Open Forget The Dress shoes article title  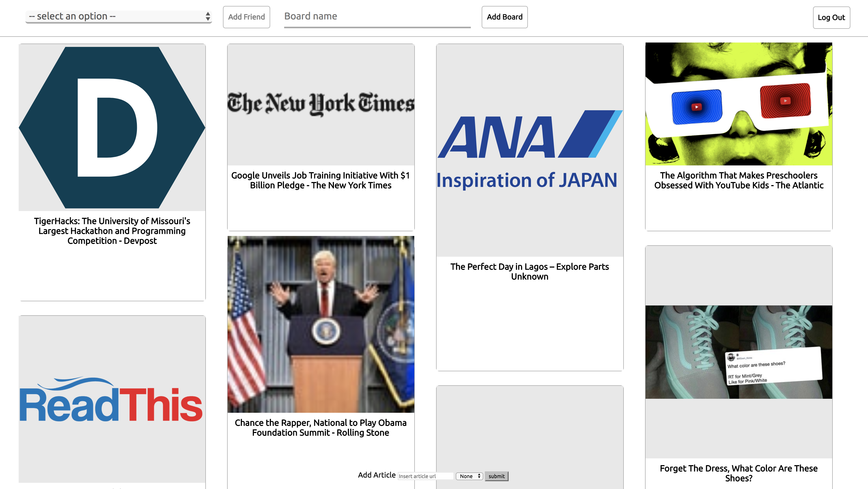pyautogui.click(x=738, y=473)
